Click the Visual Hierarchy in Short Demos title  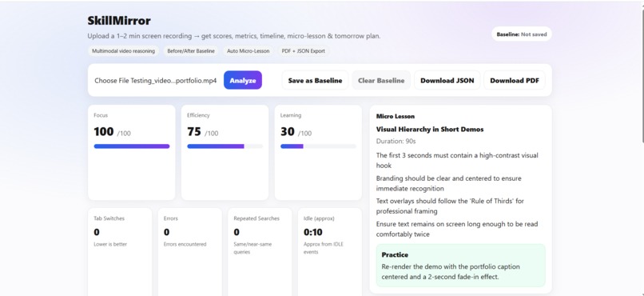pos(430,129)
